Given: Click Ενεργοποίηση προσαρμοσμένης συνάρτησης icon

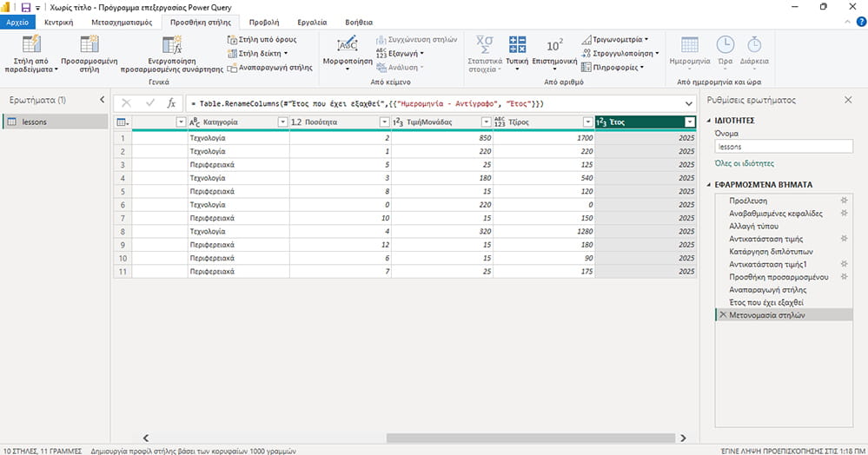Looking at the screenshot, I should coord(172,44).
